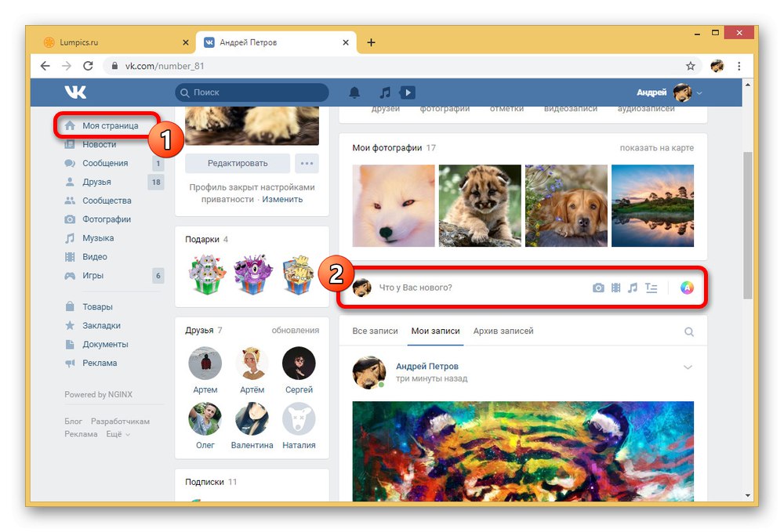Open Chrome profile avatar
Screen dimensions: 784x532
tap(717, 66)
